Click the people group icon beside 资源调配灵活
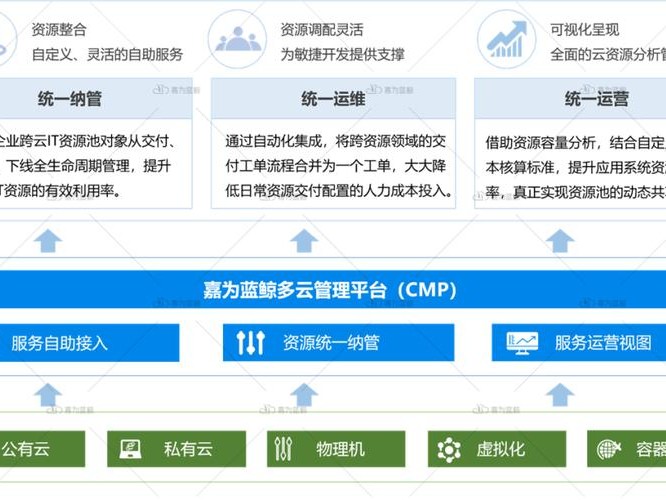The image size is (666, 500). (x=238, y=39)
